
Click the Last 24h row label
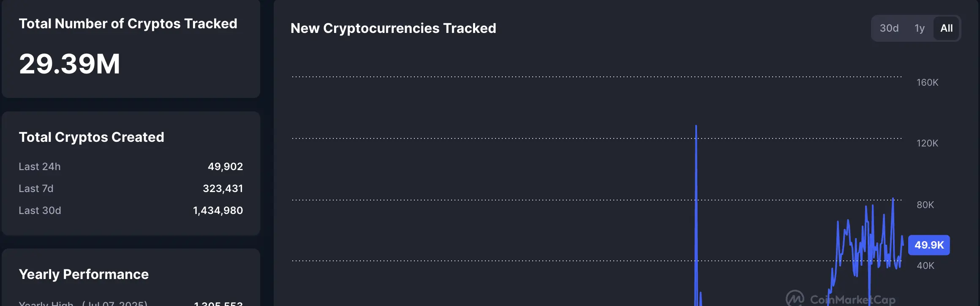[x=40, y=167]
